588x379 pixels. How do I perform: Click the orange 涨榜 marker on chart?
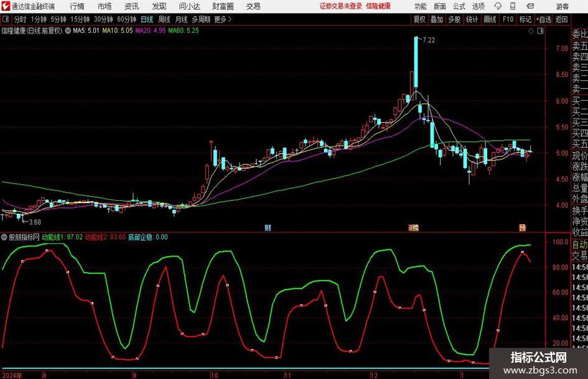tap(413, 227)
